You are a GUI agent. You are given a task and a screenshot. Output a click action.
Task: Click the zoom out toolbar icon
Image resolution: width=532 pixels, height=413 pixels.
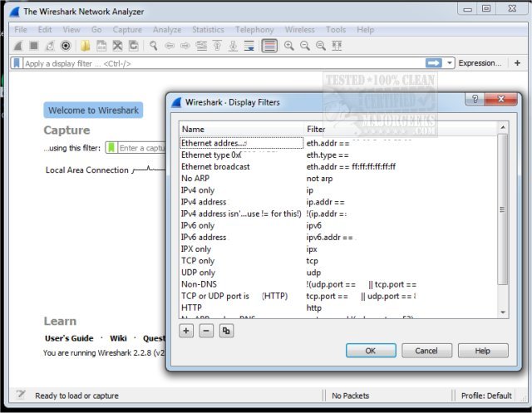click(305, 46)
